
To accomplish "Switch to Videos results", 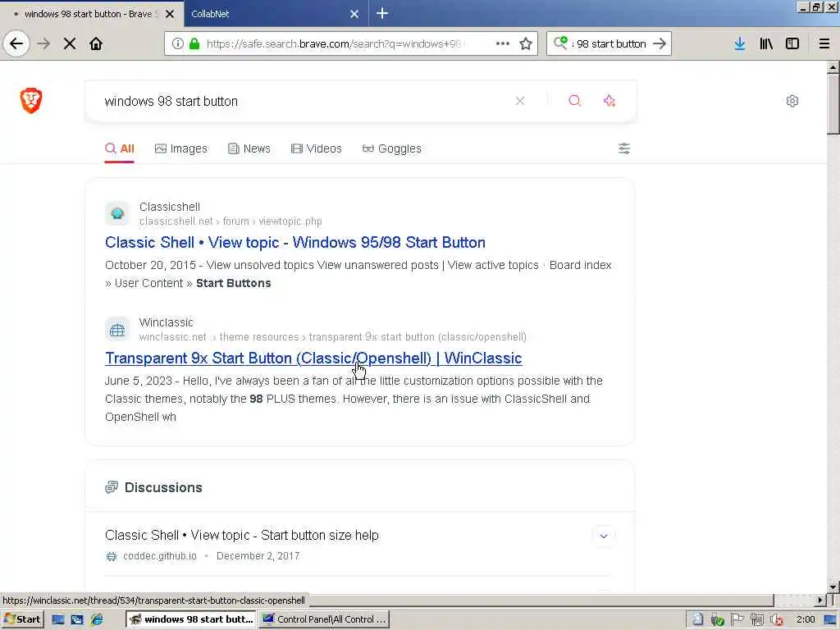I will point(316,149).
